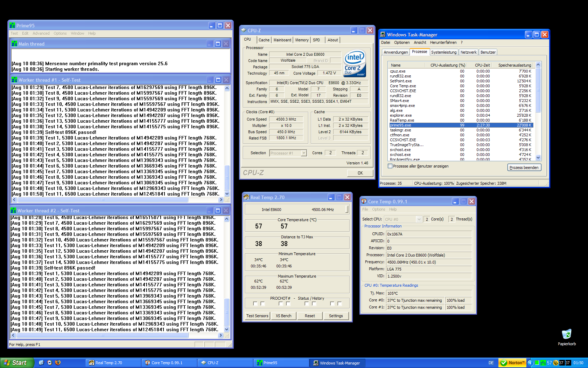The height and width of the screenshot is (368, 588).
Task: Maximize the Main thread child window
Action: click(218, 44)
